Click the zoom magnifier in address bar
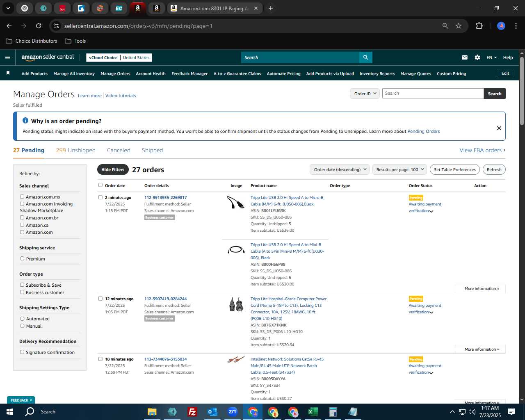The image size is (525, 420). click(445, 26)
